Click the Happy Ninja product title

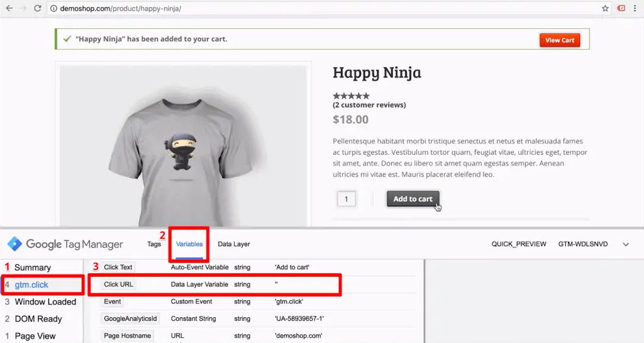377,73
